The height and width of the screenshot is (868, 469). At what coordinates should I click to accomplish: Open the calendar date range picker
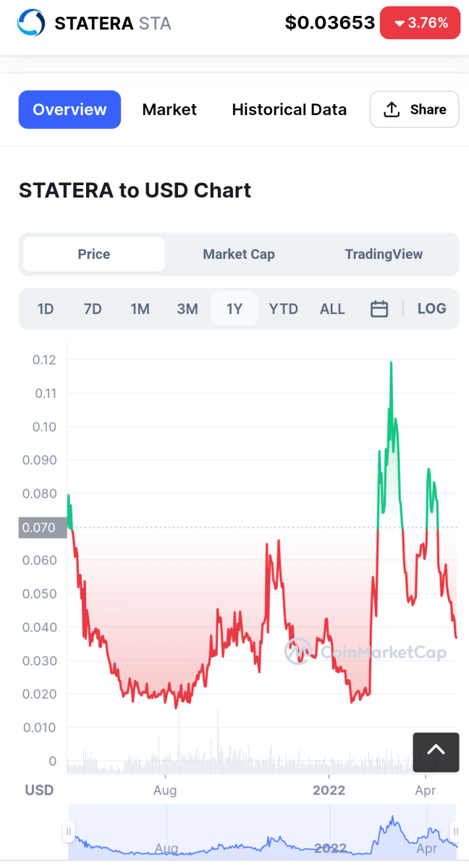point(379,309)
